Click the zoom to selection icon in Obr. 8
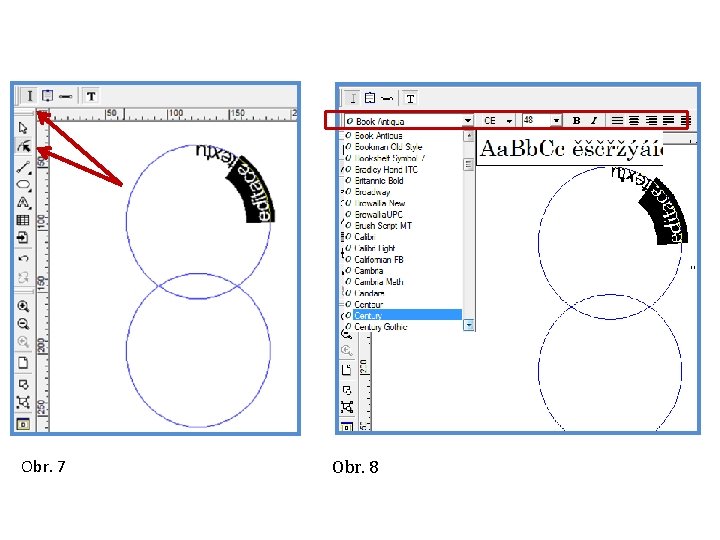Viewport: 720px width, 540px height. tap(347, 407)
